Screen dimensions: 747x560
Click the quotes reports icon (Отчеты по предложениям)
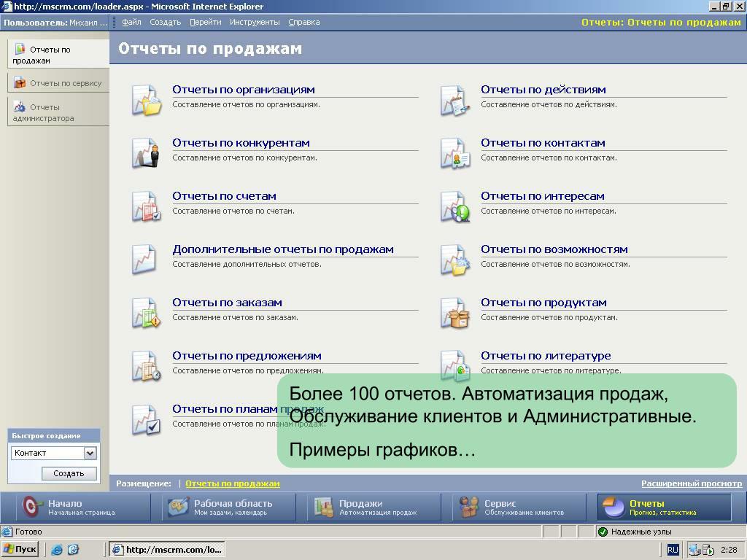(146, 366)
